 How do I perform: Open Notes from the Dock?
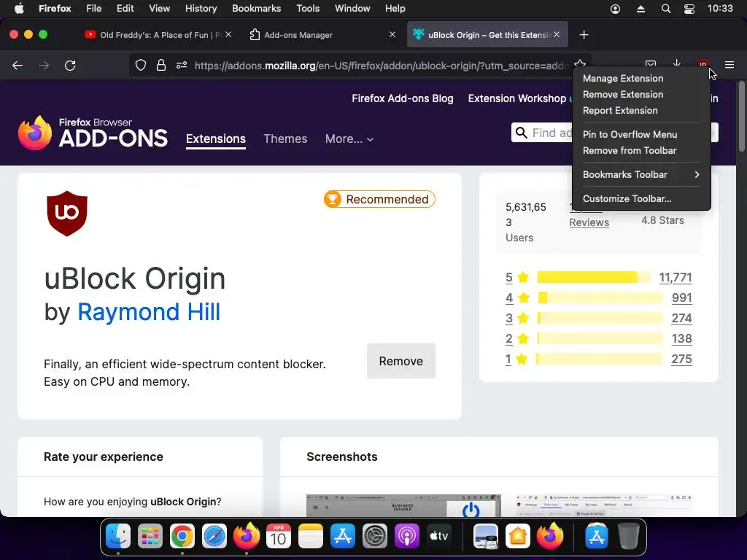pos(311,536)
